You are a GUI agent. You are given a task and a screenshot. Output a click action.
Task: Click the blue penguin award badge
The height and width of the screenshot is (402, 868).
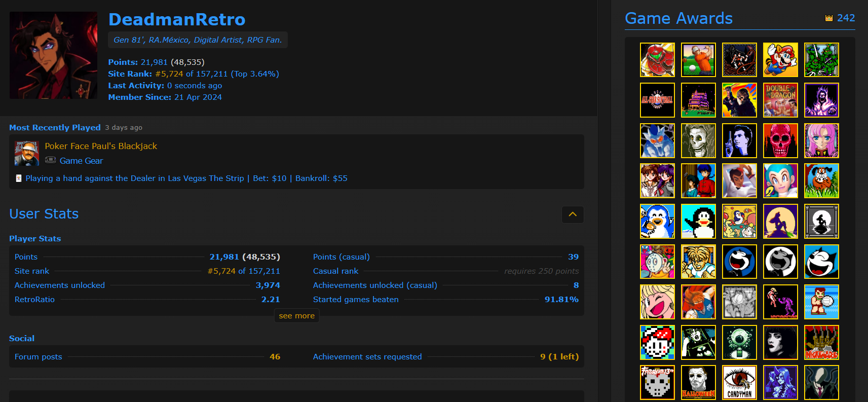click(x=657, y=221)
